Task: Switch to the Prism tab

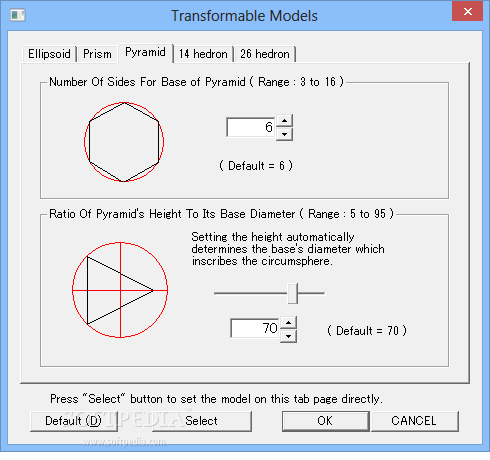Action: click(97, 54)
